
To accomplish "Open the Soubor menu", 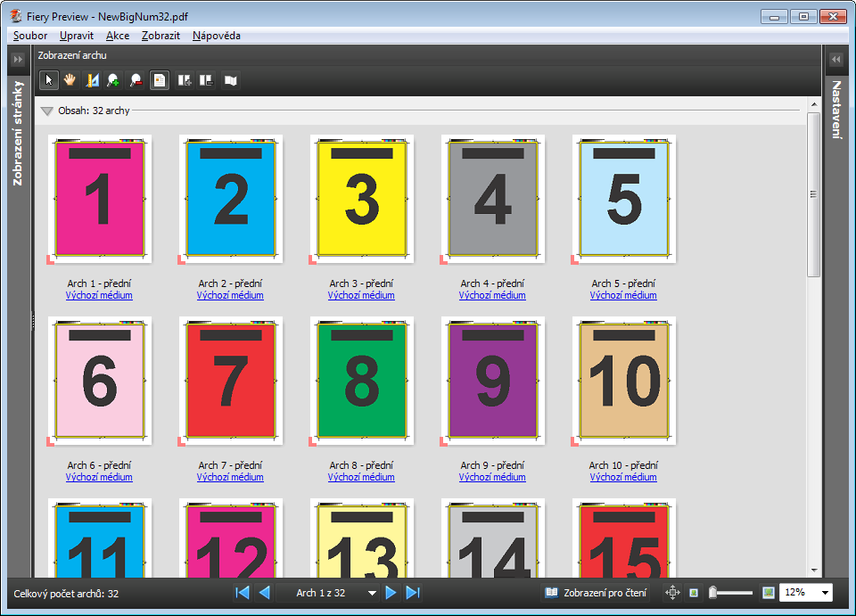I will (30, 36).
